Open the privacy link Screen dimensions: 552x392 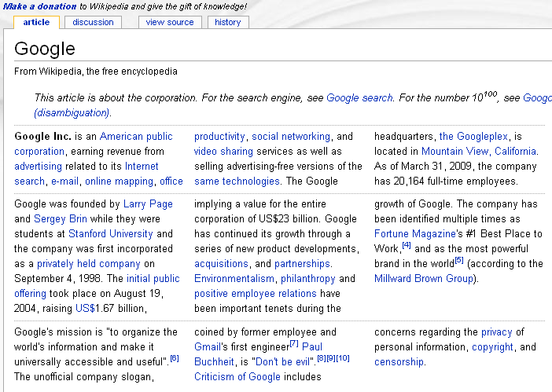tap(497, 332)
